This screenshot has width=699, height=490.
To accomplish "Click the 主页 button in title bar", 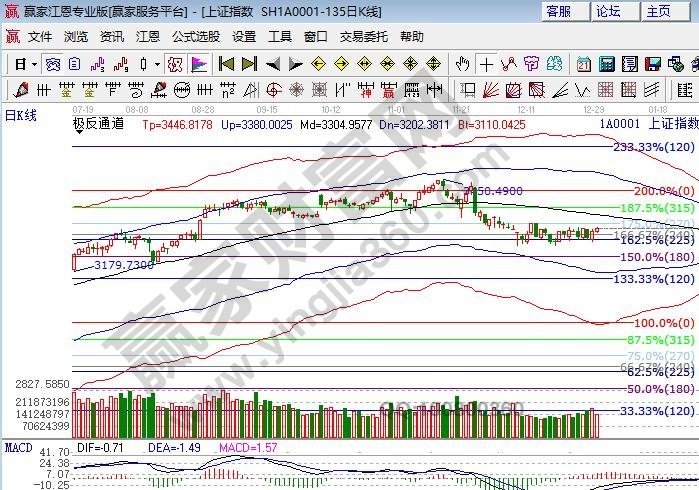I will (658, 11).
